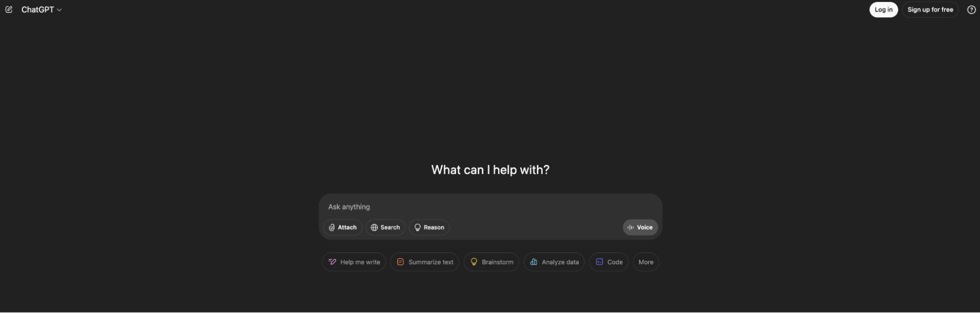Open the ChatGPT model dropdown

tap(42, 10)
